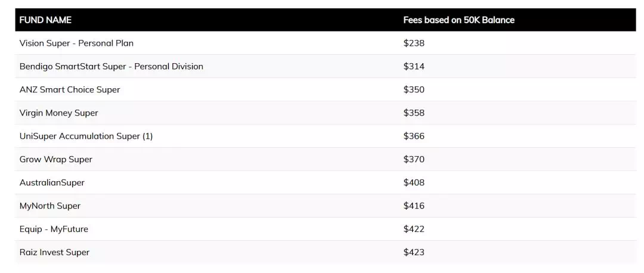Screen dimensions: 644x273
Task: Select Bendigo SmartStart Super - Personal Division
Action: [112, 67]
